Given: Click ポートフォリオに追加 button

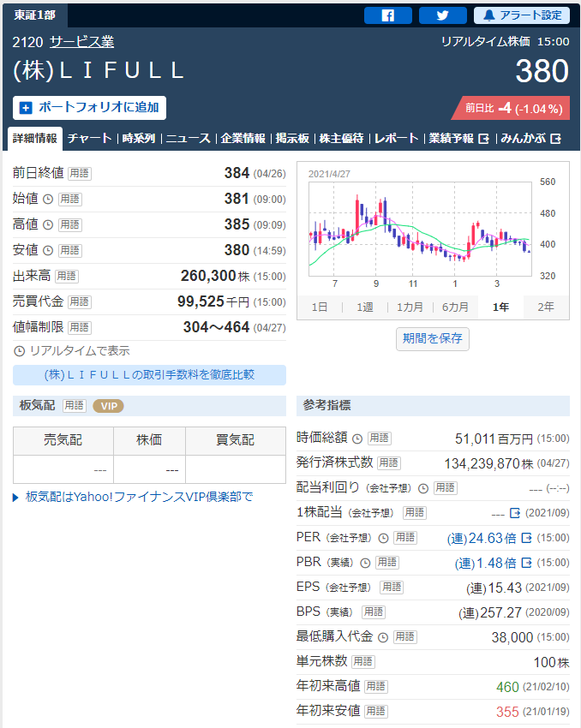Looking at the screenshot, I should (89, 108).
